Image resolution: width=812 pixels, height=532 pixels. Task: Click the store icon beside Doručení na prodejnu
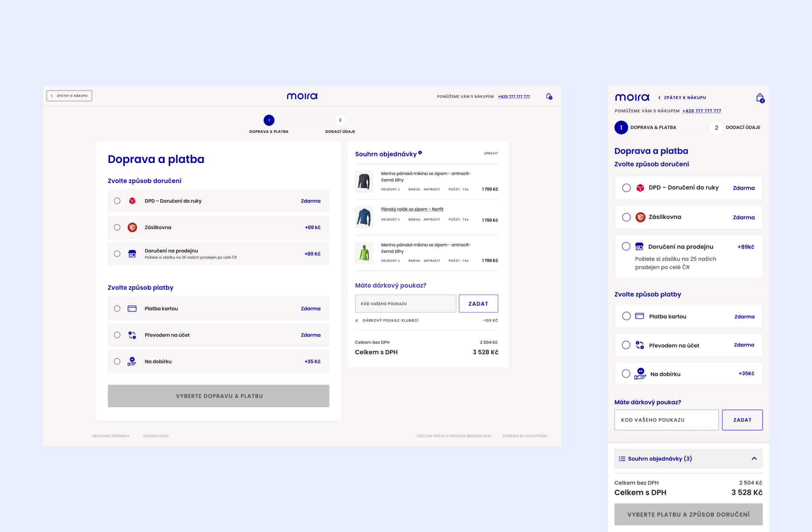point(132,254)
